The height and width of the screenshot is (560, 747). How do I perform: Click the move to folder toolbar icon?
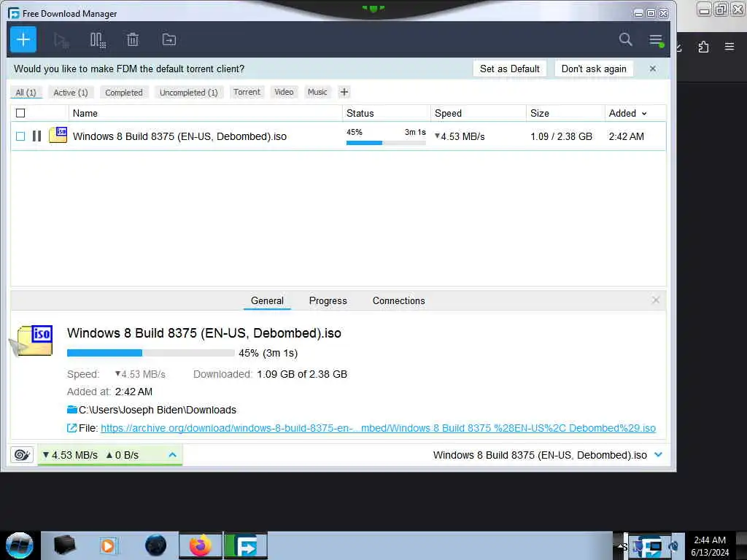(x=169, y=39)
